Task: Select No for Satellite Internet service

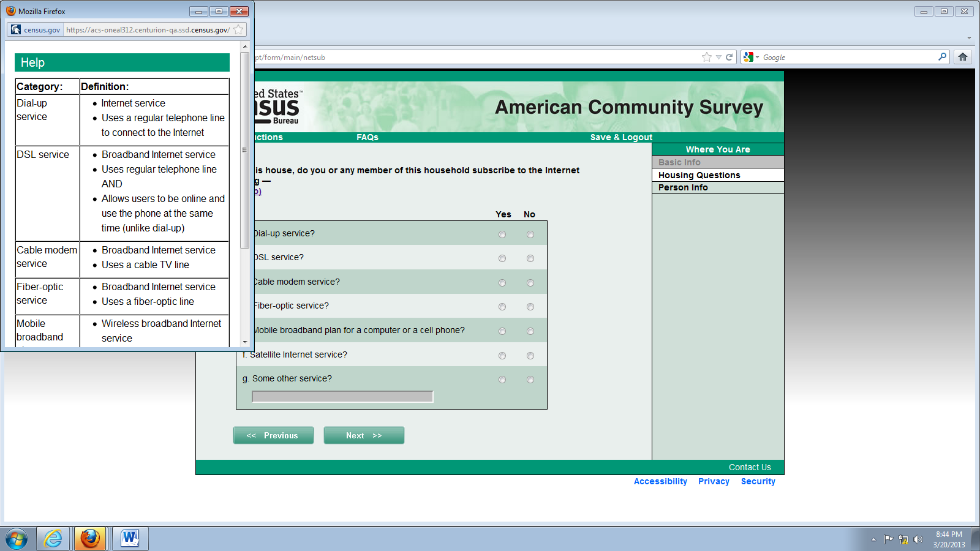Action: click(530, 356)
